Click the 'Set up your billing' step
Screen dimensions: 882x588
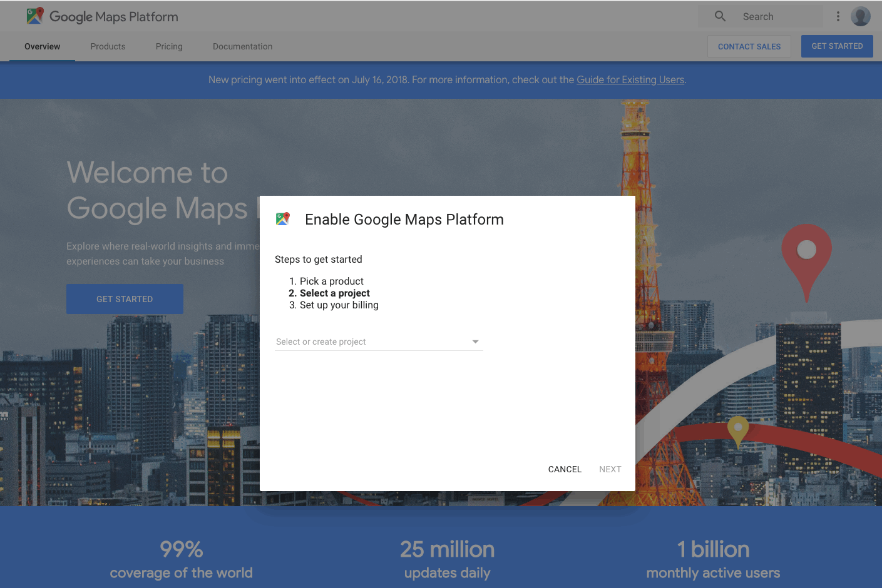339,305
